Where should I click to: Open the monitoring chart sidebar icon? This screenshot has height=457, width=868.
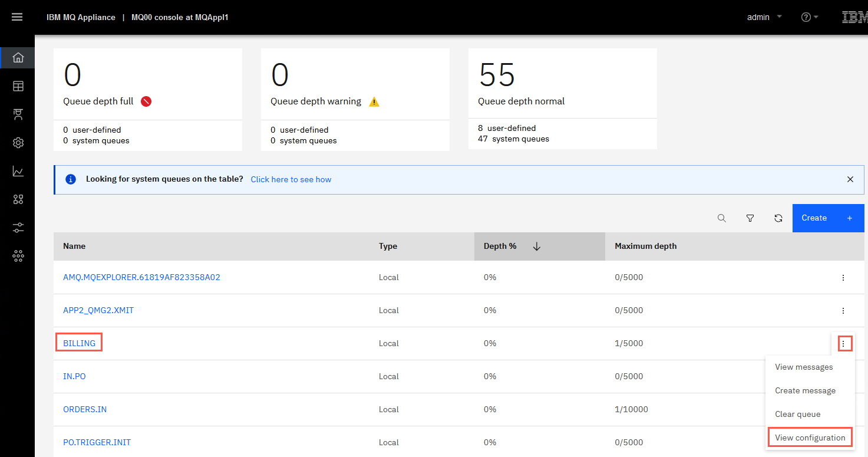click(x=18, y=171)
